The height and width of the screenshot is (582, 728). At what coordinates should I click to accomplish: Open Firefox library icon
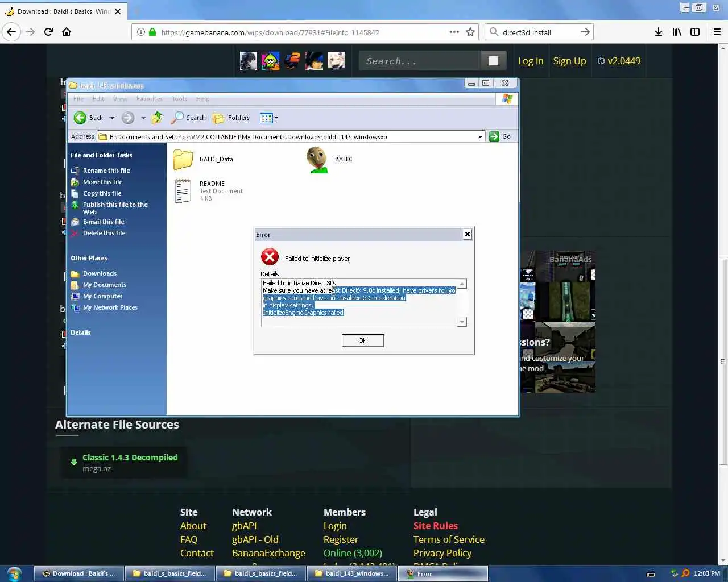coord(676,32)
